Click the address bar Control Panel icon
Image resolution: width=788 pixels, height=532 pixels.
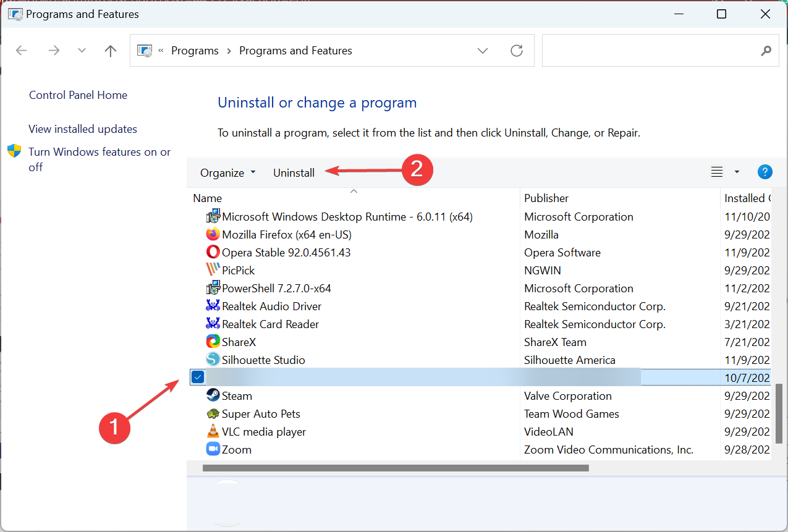pos(144,51)
